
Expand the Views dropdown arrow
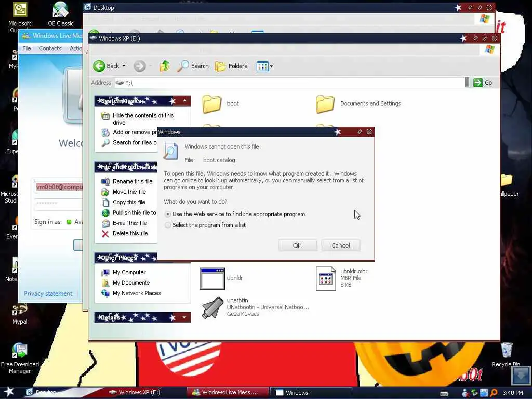tap(271, 66)
